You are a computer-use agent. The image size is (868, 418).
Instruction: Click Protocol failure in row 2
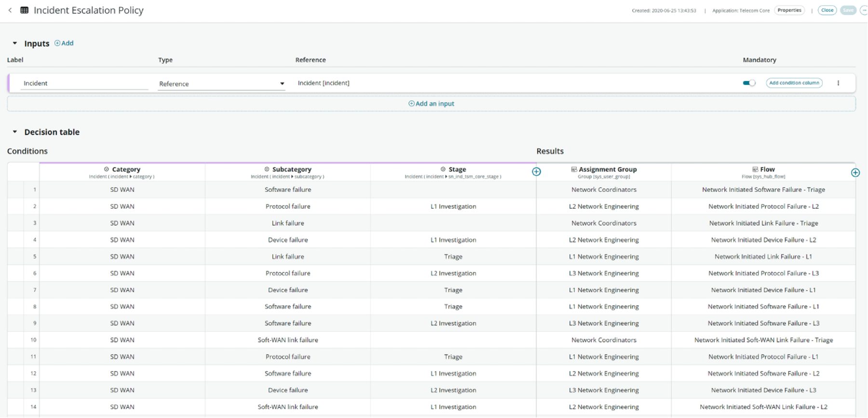click(288, 206)
